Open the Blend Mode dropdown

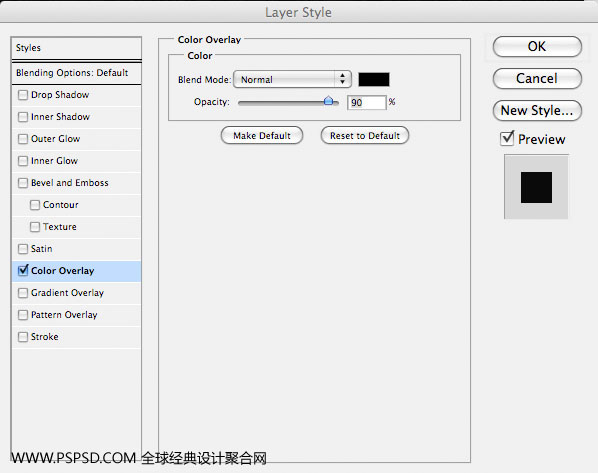[x=292, y=79]
